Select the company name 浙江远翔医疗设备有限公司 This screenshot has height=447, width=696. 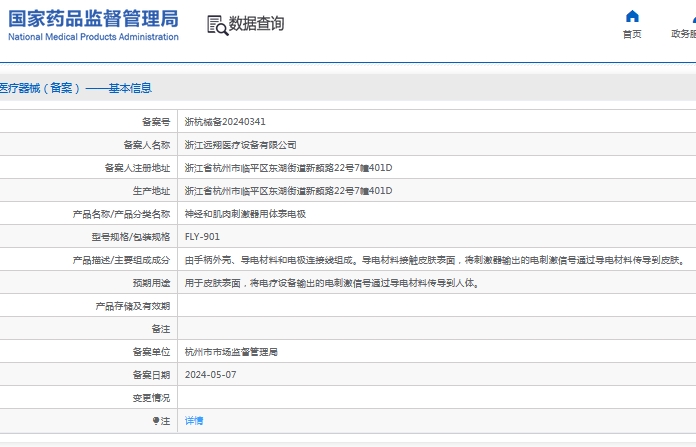point(241,145)
